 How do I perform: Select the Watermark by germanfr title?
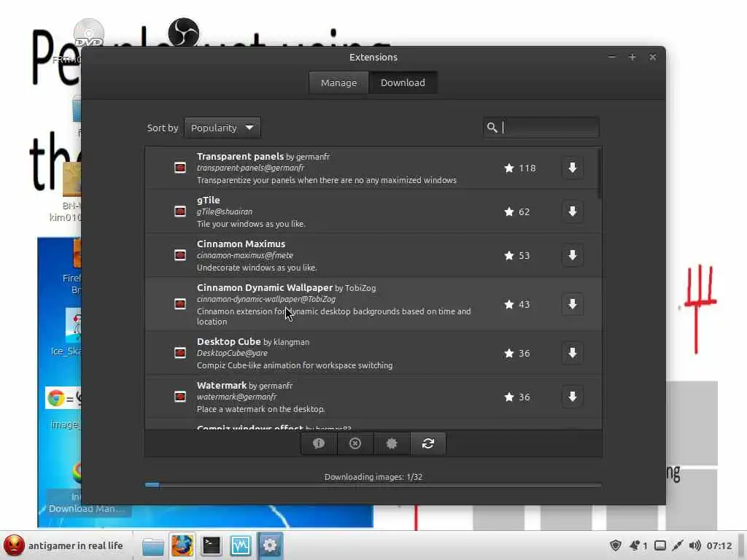coord(245,385)
